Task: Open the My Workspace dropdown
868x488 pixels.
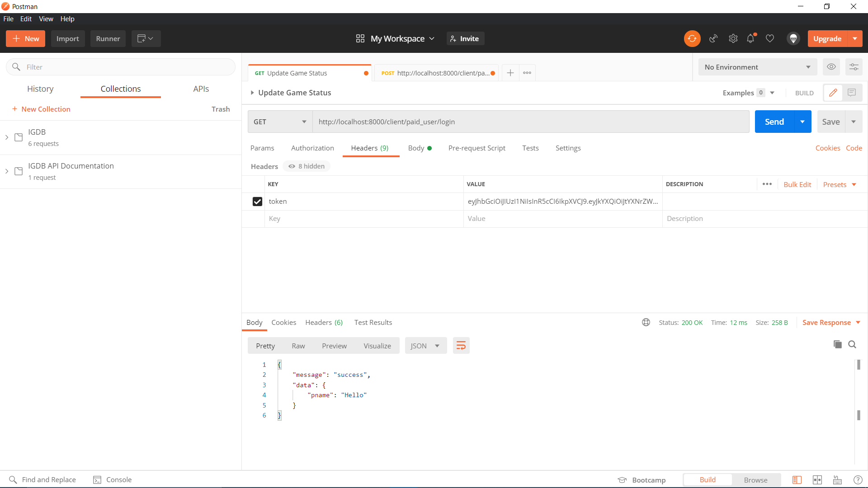Action: pos(396,38)
